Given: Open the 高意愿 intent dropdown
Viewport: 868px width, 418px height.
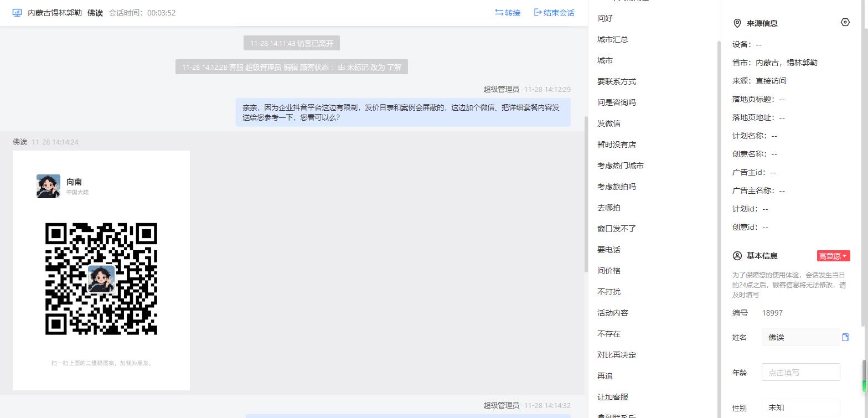Looking at the screenshot, I should click(x=833, y=256).
